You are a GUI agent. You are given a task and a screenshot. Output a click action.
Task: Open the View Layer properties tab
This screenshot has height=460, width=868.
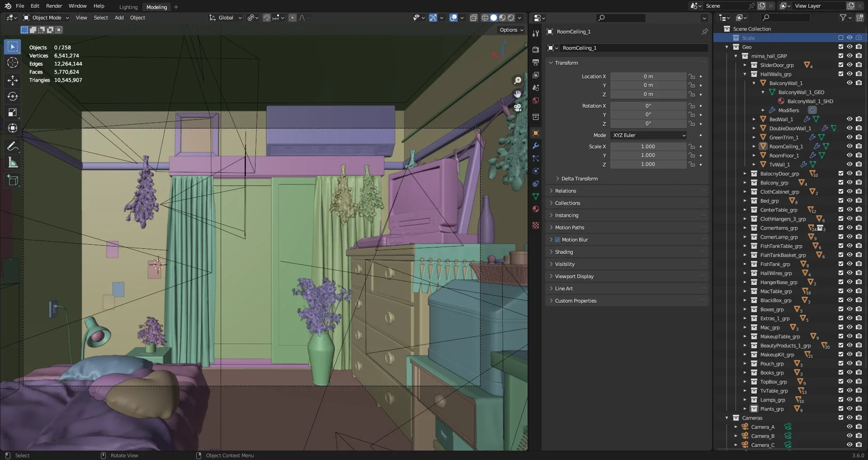[536, 75]
